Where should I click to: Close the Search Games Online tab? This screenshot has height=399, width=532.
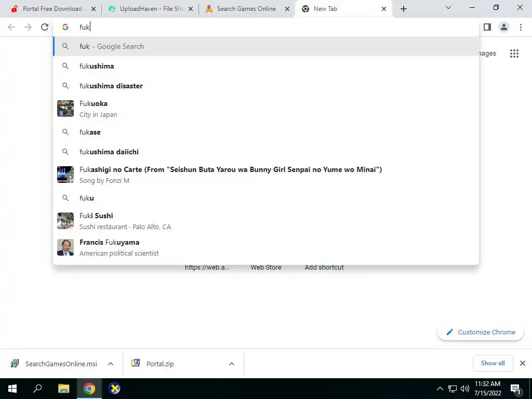click(x=287, y=9)
